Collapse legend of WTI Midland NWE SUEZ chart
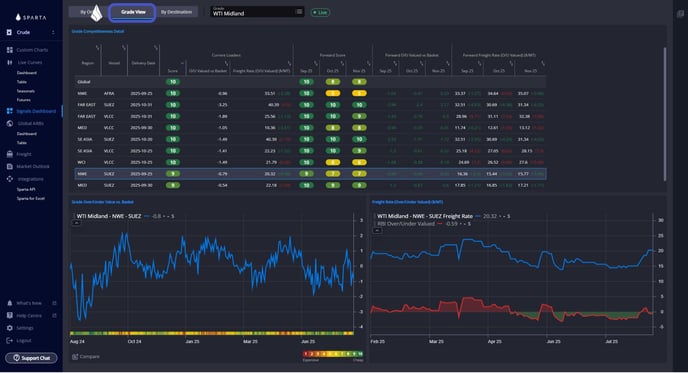The image size is (688, 373). pos(76,223)
